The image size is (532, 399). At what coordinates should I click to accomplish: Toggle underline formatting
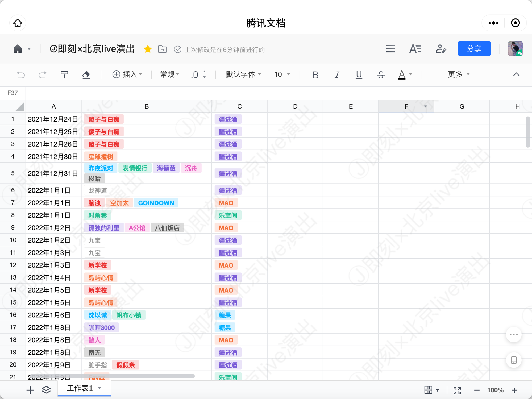(x=359, y=75)
